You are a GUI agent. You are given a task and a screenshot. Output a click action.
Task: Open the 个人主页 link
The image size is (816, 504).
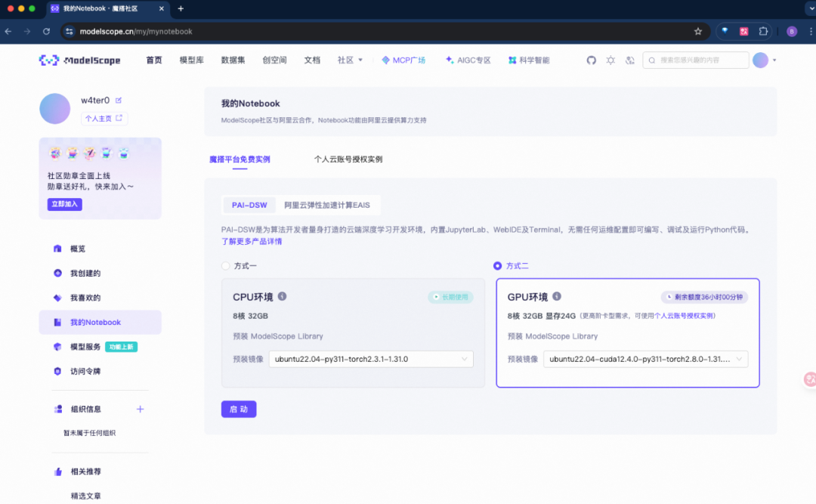104,119
